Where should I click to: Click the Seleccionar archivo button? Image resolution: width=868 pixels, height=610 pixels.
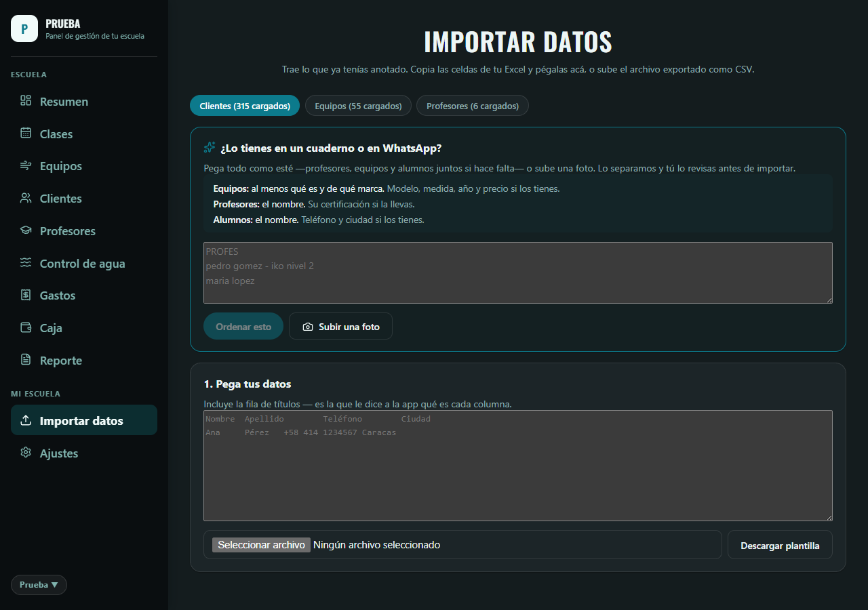(261, 545)
